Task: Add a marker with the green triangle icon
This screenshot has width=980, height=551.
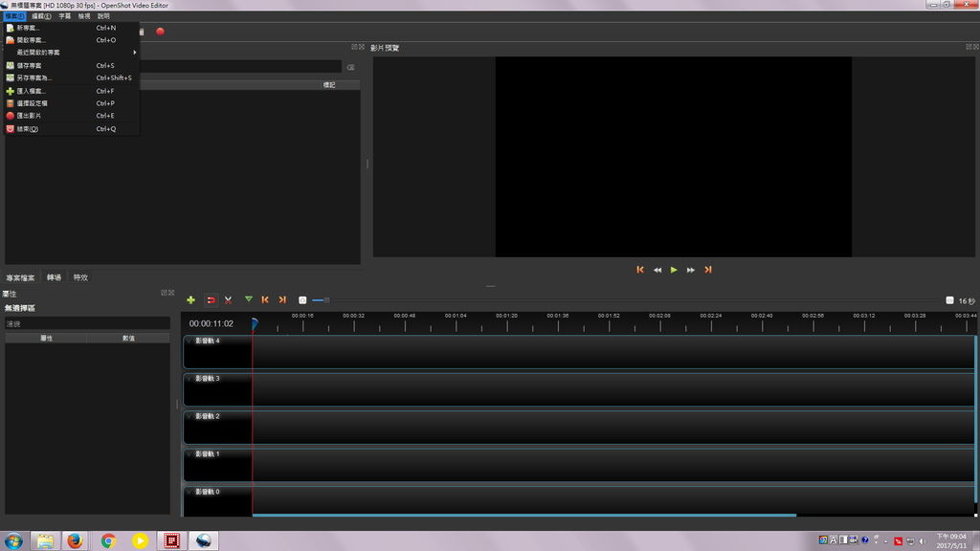Action: tap(249, 299)
